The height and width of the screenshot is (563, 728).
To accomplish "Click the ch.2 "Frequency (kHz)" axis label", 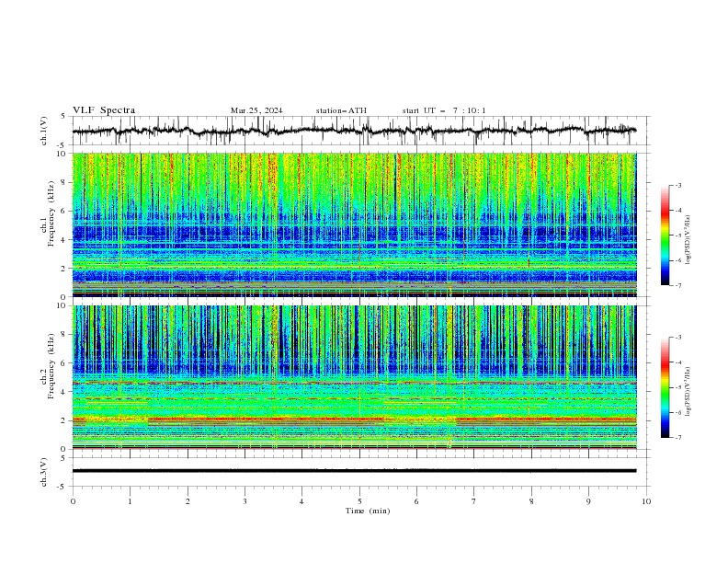I will tap(51, 365).
